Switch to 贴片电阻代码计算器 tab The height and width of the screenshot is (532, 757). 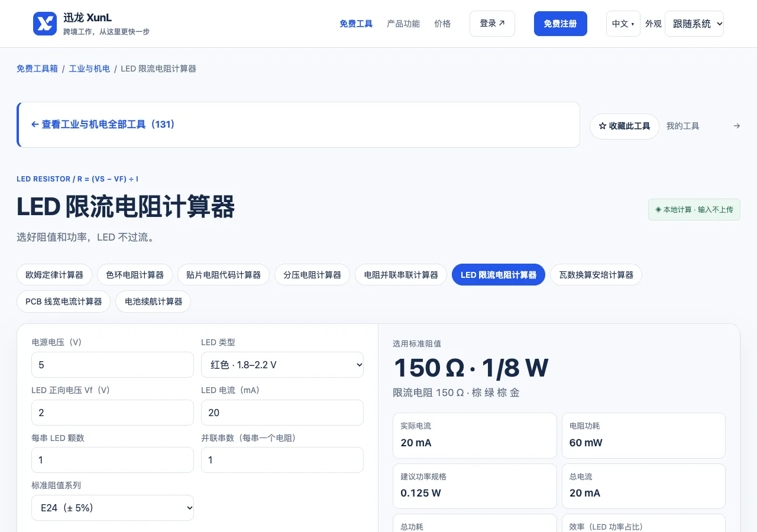(x=224, y=275)
